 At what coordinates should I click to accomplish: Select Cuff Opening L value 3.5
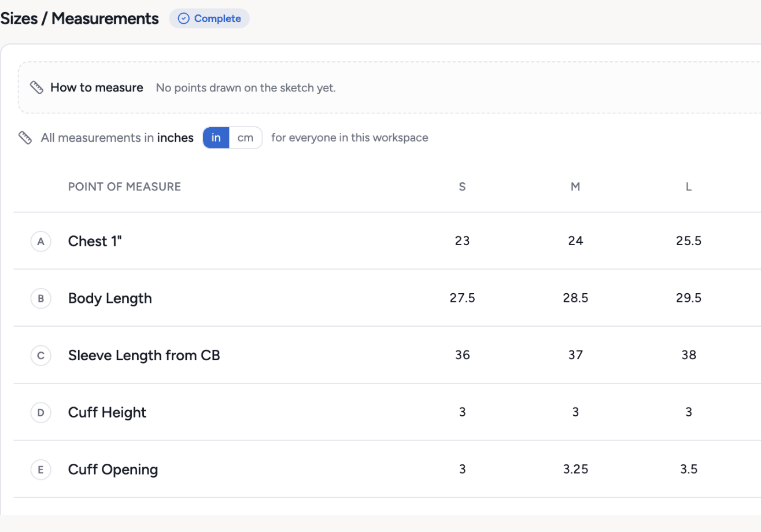click(689, 470)
